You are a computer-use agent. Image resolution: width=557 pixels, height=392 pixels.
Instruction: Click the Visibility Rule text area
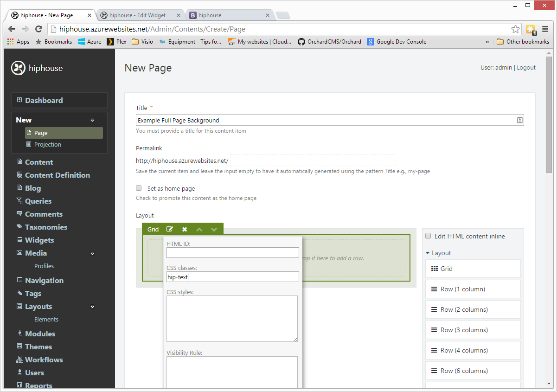232,372
